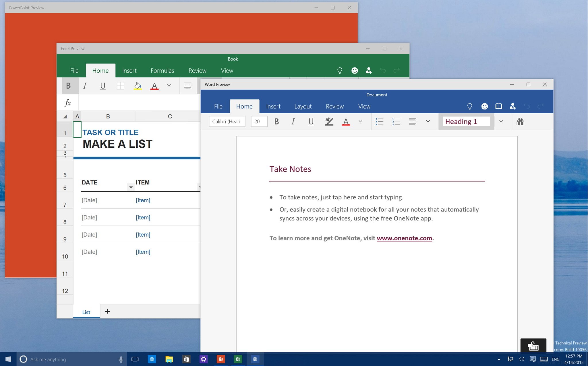Open the File Explorer taskbar icon
Screen dimensions: 588x366
click(x=169, y=359)
